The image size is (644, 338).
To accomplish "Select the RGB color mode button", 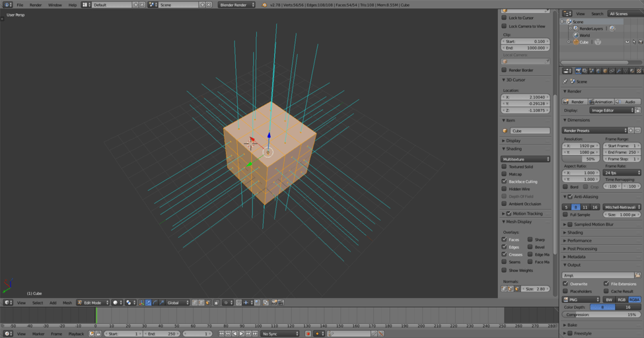I will tap(622, 300).
